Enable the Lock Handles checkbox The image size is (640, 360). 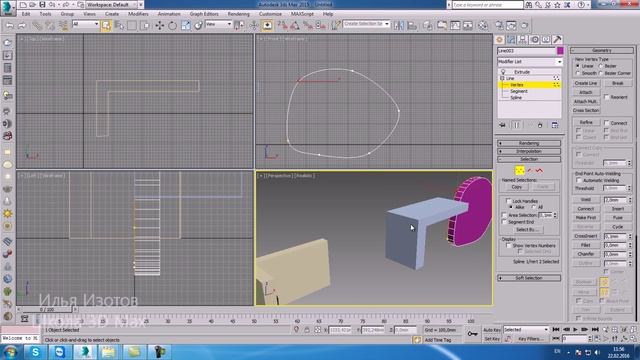click(x=508, y=201)
